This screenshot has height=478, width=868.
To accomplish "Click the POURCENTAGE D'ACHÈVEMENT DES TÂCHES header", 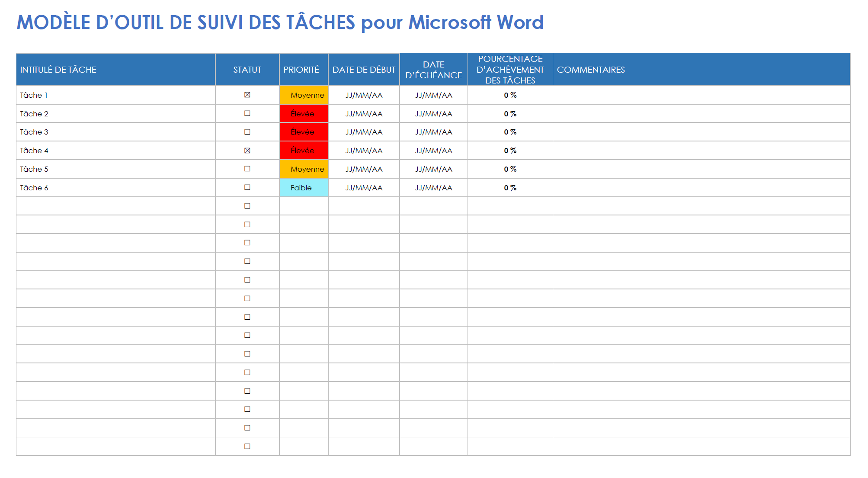I will [x=510, y=70].
